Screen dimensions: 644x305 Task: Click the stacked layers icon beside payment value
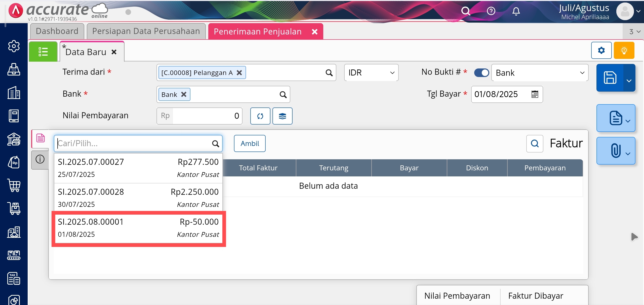click(x=282, y=116)
